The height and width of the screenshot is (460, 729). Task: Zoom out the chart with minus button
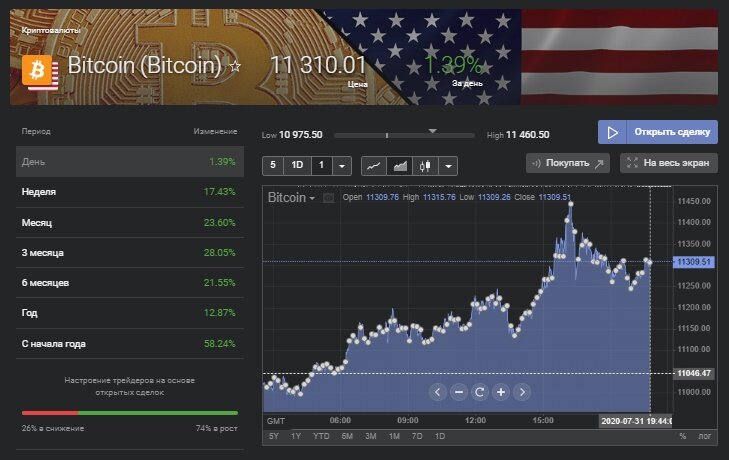point(458,392)
